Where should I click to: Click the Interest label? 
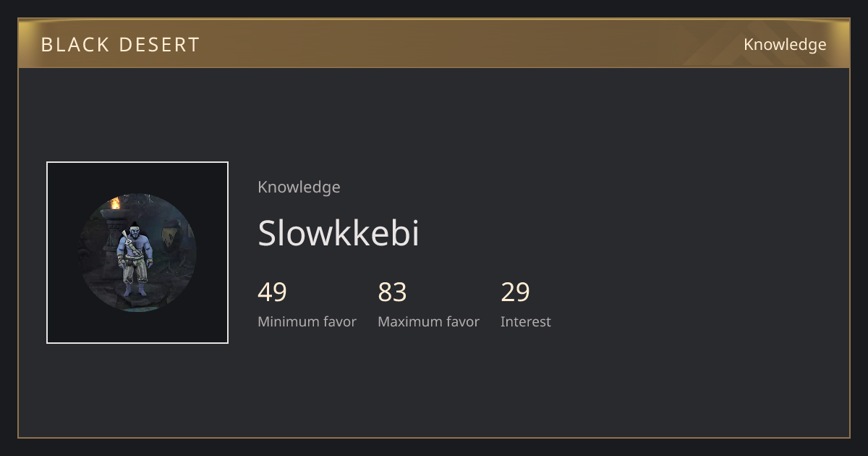coord(525,321)
